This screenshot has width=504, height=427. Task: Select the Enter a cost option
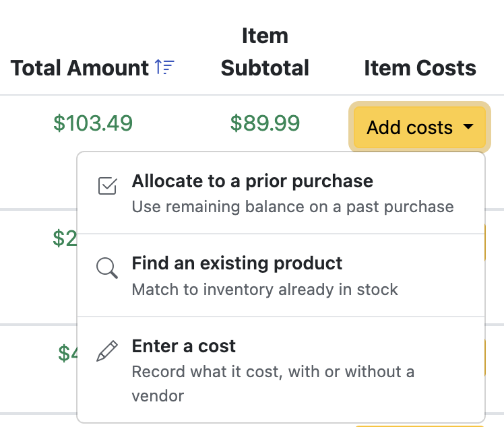coord(281,370)
